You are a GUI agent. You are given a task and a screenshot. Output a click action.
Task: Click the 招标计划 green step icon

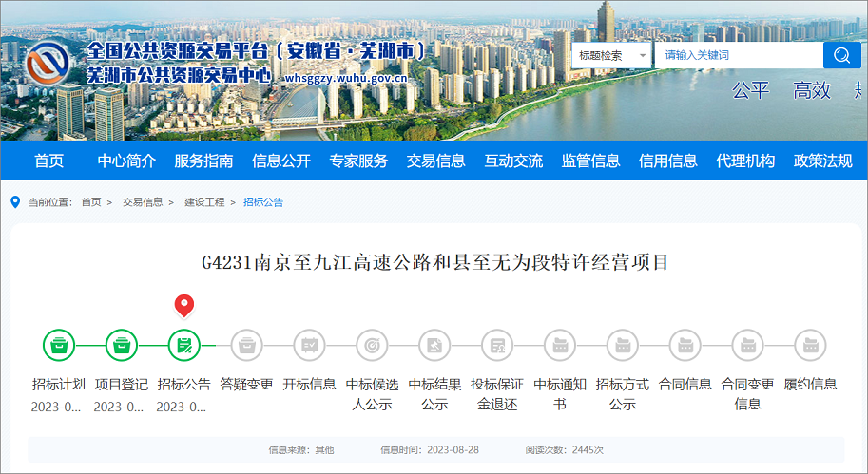(x=59, y=345)
